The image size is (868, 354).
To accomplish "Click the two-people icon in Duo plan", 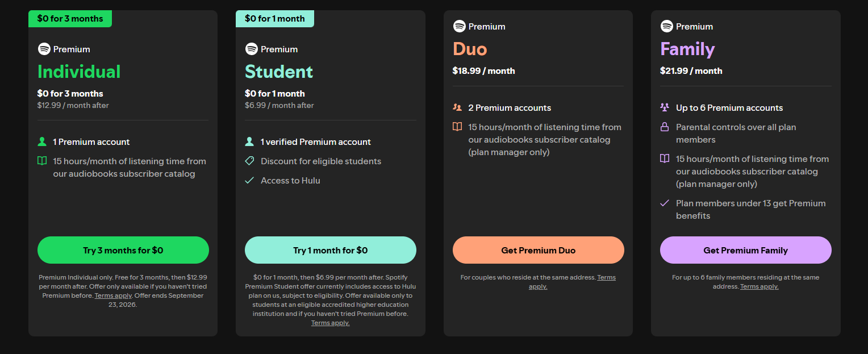I will (x=457, y=107).
